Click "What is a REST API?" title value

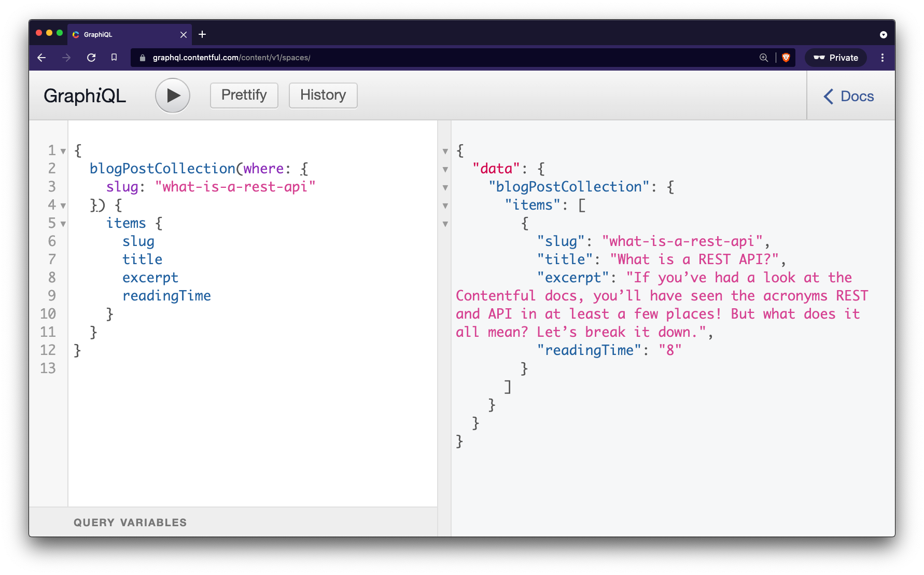tap(694, 259)
